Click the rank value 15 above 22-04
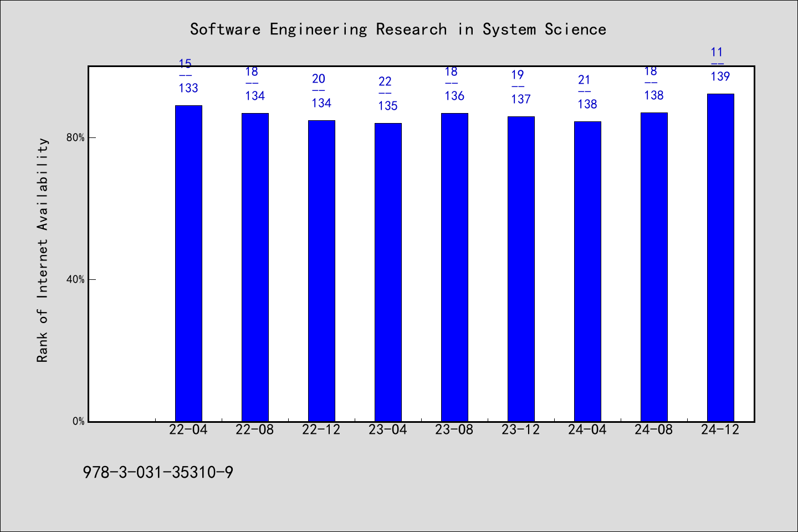This screenshot has width=798, height=532. coord(185,64)
